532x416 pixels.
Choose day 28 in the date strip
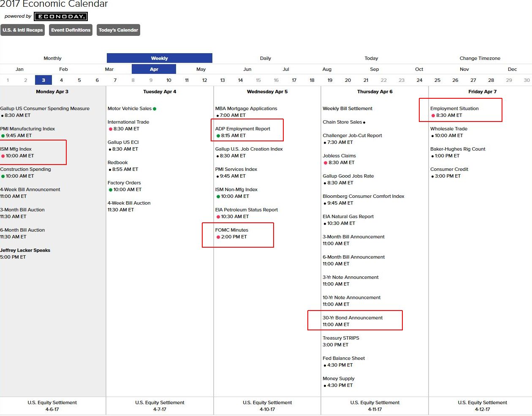(491, 80)
